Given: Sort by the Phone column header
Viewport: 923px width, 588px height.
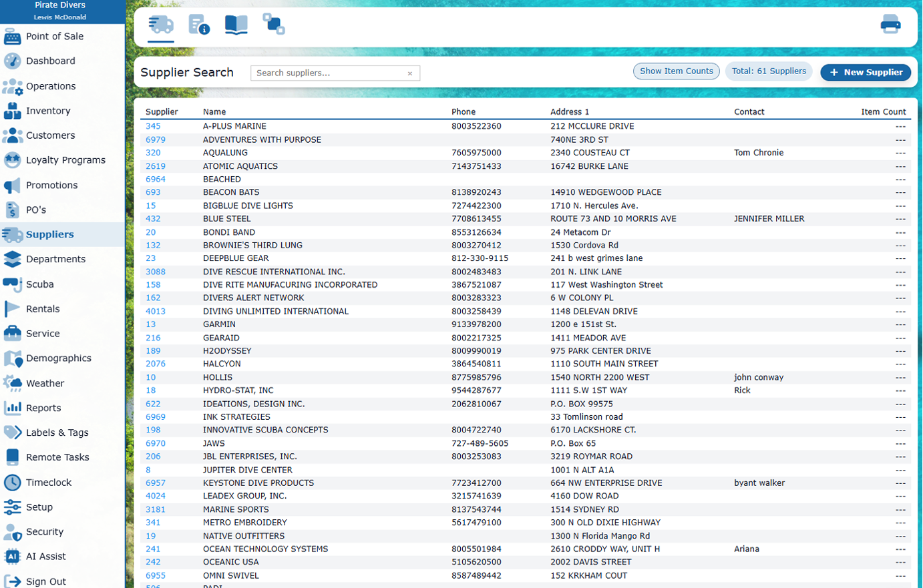Looking at the screenshot, I should tap(464, 112).
